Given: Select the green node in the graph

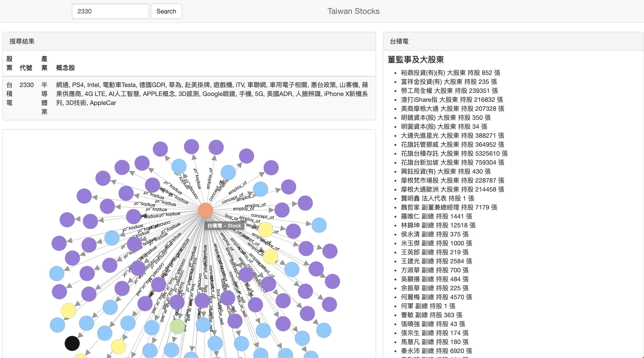Looking at the screenshot, I should tap(177, 326).
